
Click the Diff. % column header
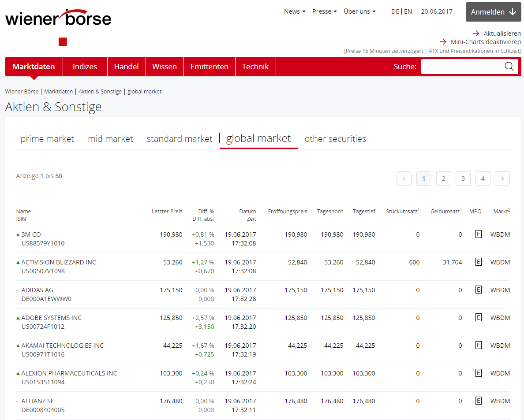(206, 212)
